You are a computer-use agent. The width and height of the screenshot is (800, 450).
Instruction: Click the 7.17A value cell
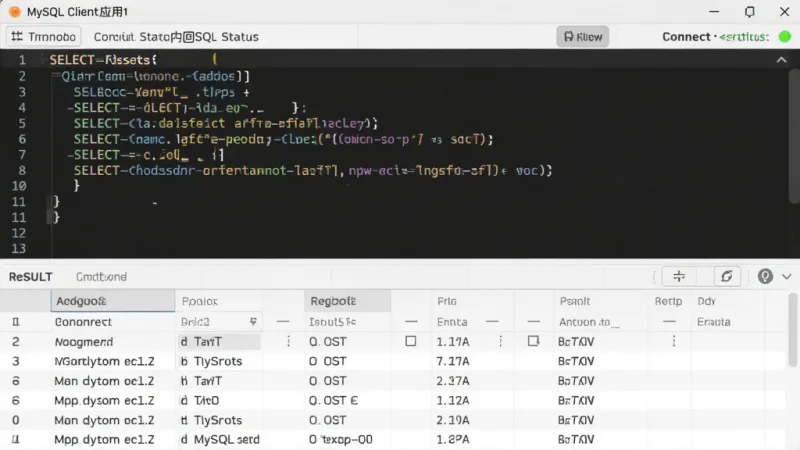(453, 361)
